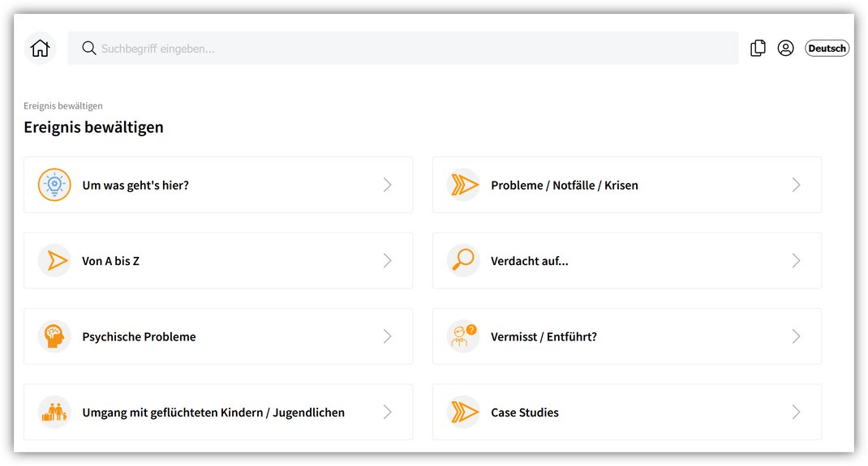Image resolution: width=868 pixels, height=466 pixels.
Task: Click the person question icon for Vermisst / Entführt
Action: pyautogui.click(x=462, y=336)
